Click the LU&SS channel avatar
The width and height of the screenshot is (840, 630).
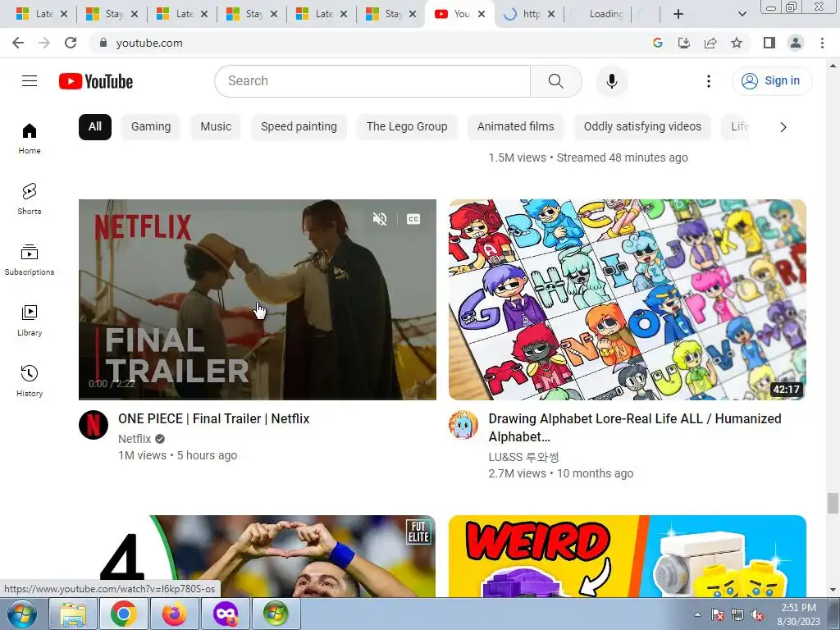pos(463,425)
